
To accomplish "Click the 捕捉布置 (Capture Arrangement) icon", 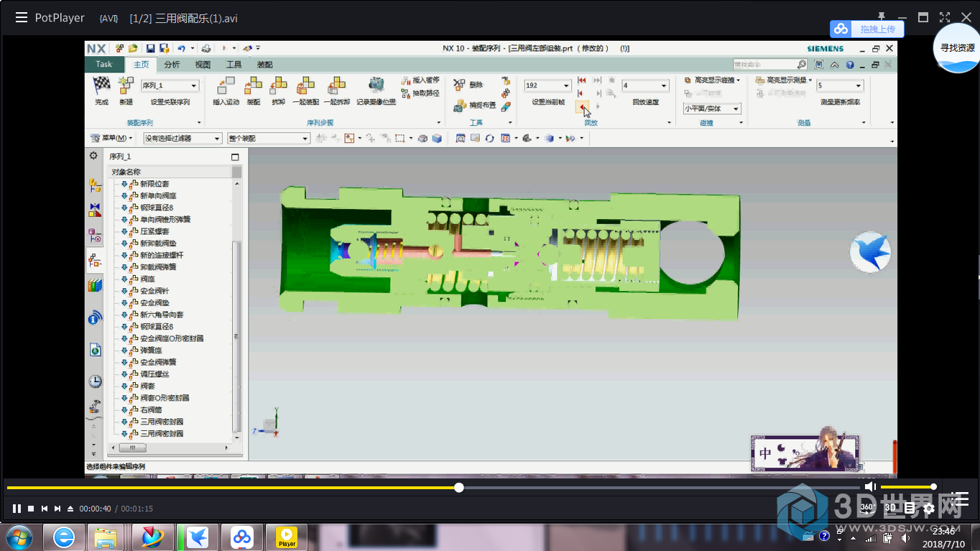I will [x=460, y=106].
